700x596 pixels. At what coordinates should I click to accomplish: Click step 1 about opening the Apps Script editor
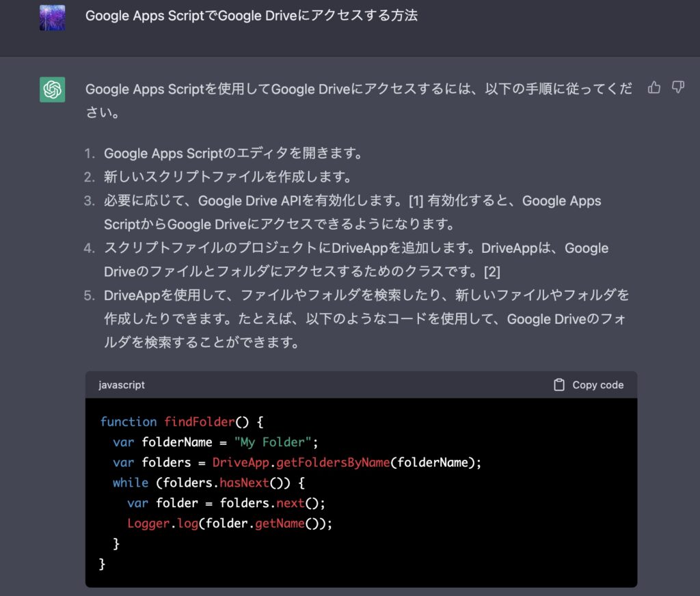[232, 154]
